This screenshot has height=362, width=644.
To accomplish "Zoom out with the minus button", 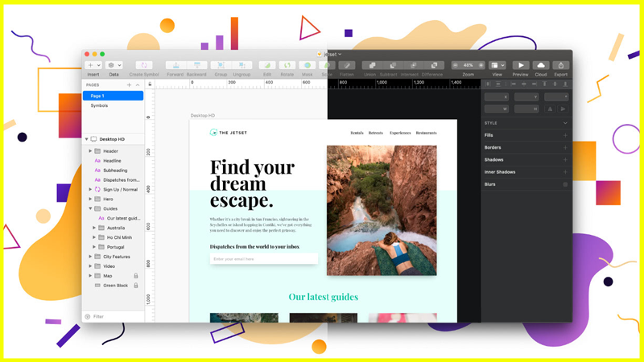I will tap(456, 65).
